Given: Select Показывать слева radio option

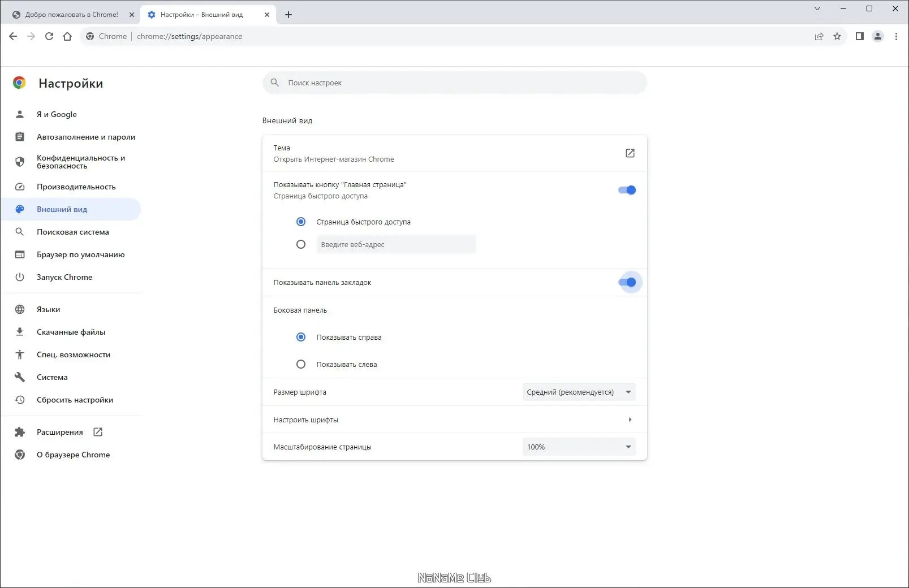Looking at the screenshot, I should tap(301, 364).
